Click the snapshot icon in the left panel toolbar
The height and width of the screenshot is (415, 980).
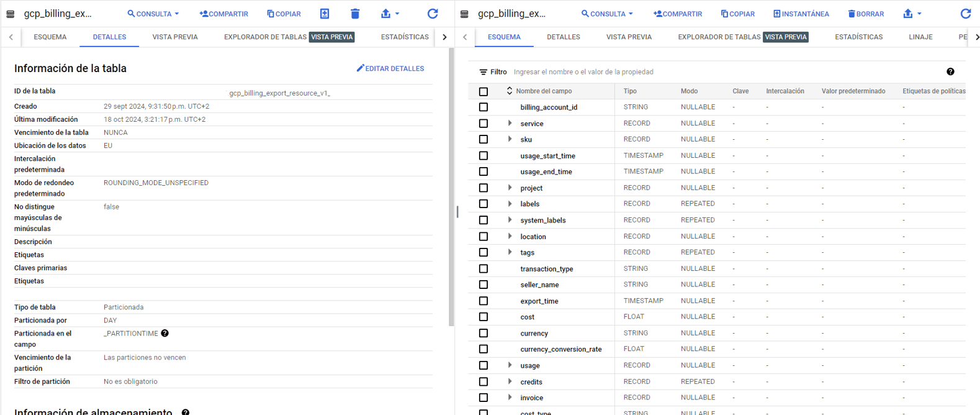(x=325, y=14)
